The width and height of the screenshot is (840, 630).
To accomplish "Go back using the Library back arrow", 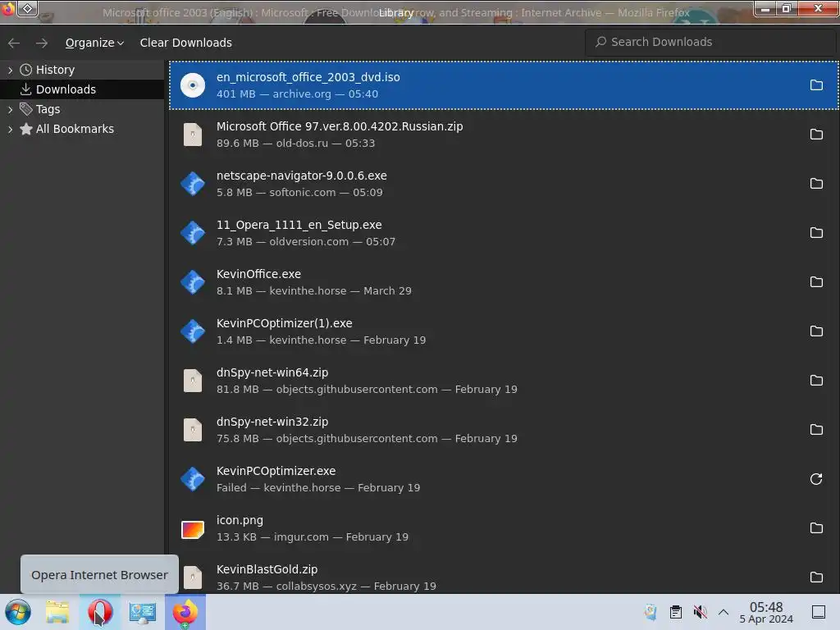I will coord(14,43).
